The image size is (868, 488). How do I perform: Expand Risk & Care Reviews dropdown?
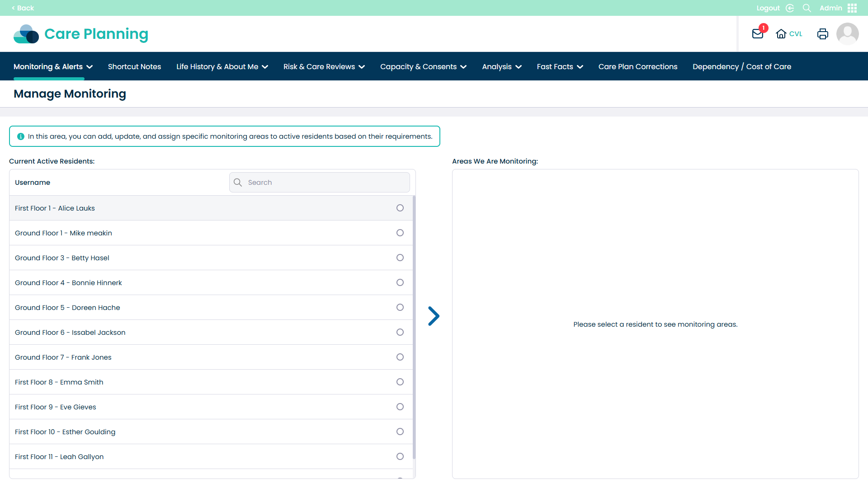tap(324, 66)
